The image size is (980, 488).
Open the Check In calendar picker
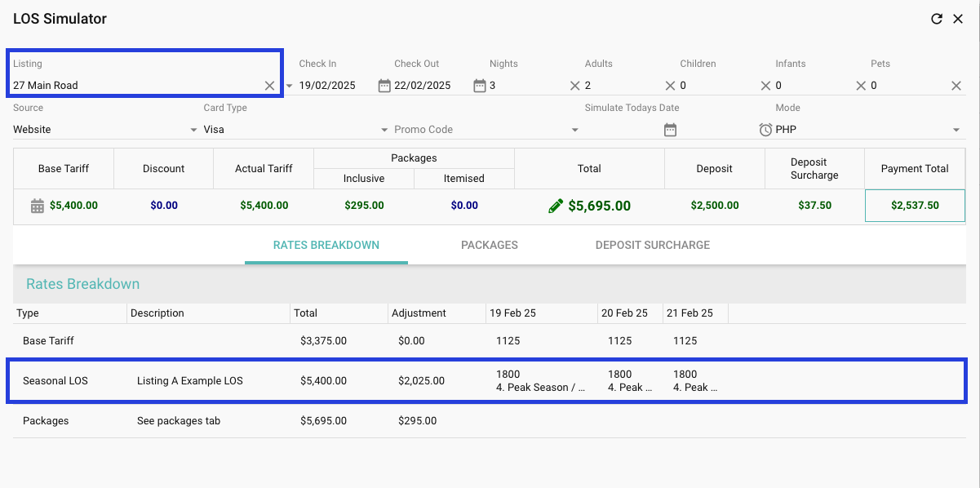[384, 86]
